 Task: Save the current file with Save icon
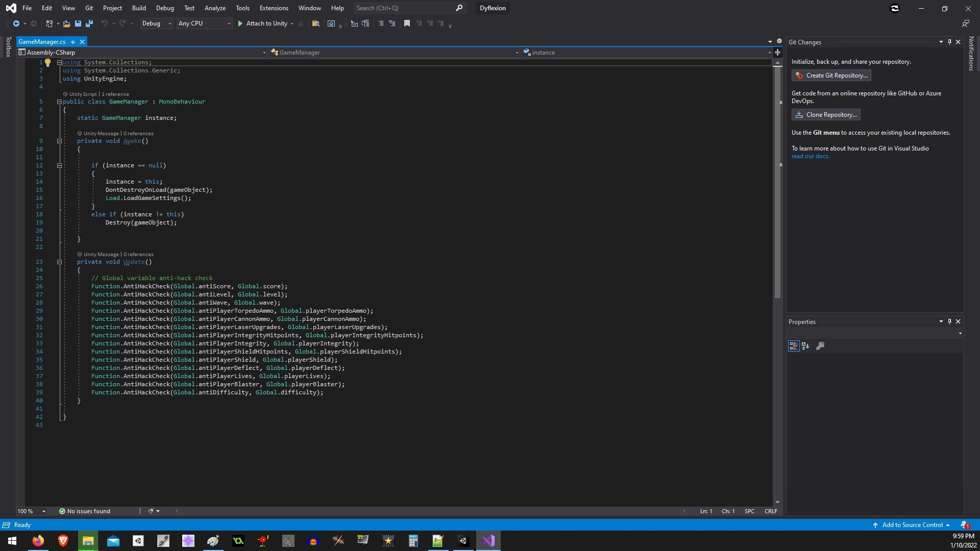coord(78,23)
